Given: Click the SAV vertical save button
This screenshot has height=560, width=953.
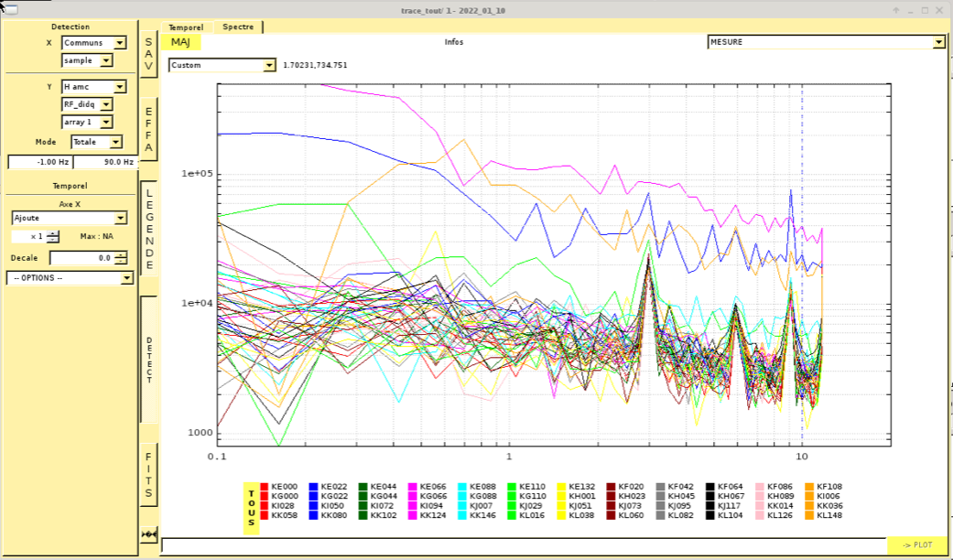Looking at the screenshot, I should 148,55.
